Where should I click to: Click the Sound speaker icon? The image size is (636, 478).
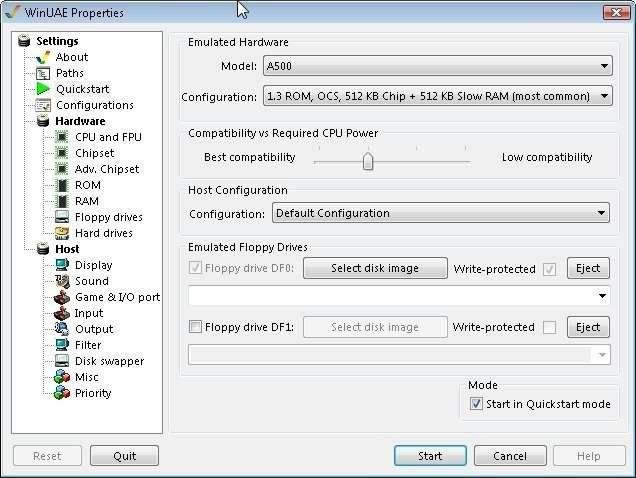click(62, 281)
